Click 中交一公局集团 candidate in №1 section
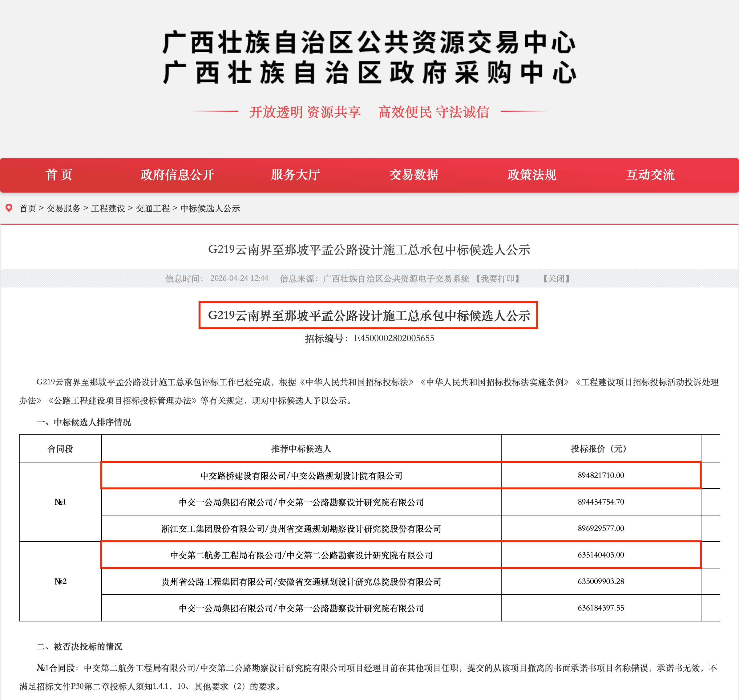739x700 pixels. [x=301, y=502]
